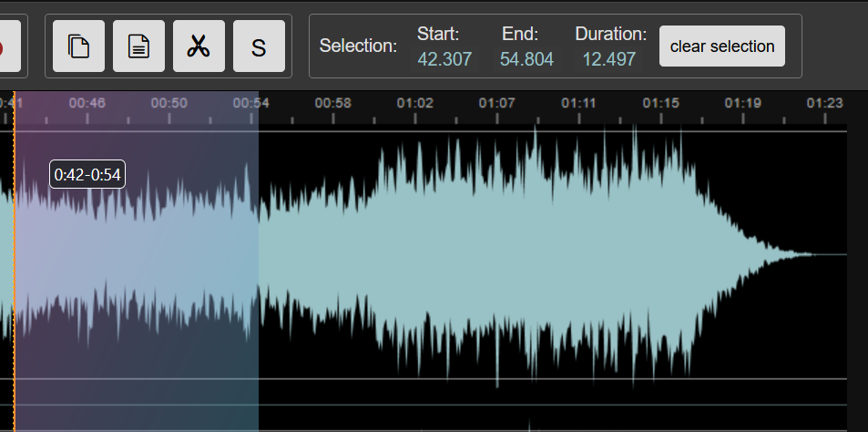Click the 00:54 timeline marker
Screen dimensions: 868x432
(x=251, y=103)
